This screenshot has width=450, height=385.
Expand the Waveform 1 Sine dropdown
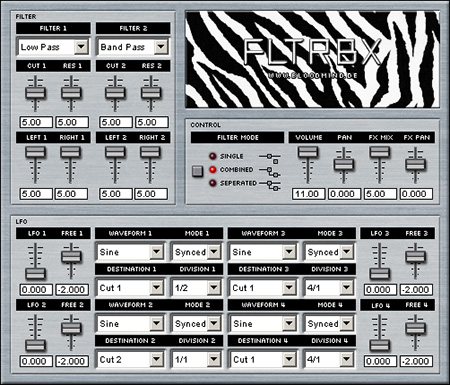point(130,252)
